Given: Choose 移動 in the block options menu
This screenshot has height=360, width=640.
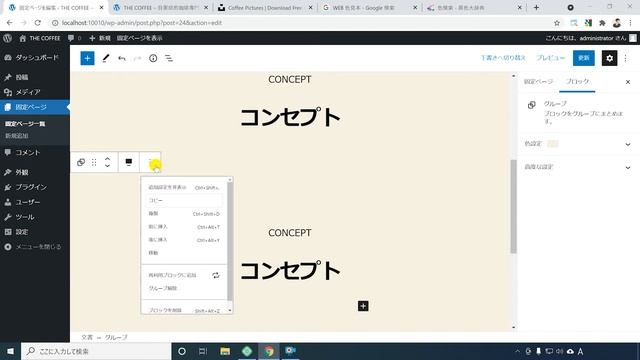Looking at the screenshot, I should [x=184, y=253].
